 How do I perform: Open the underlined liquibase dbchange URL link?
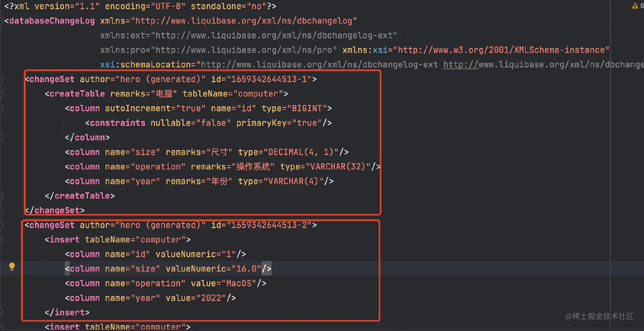[x=543, y=65]
